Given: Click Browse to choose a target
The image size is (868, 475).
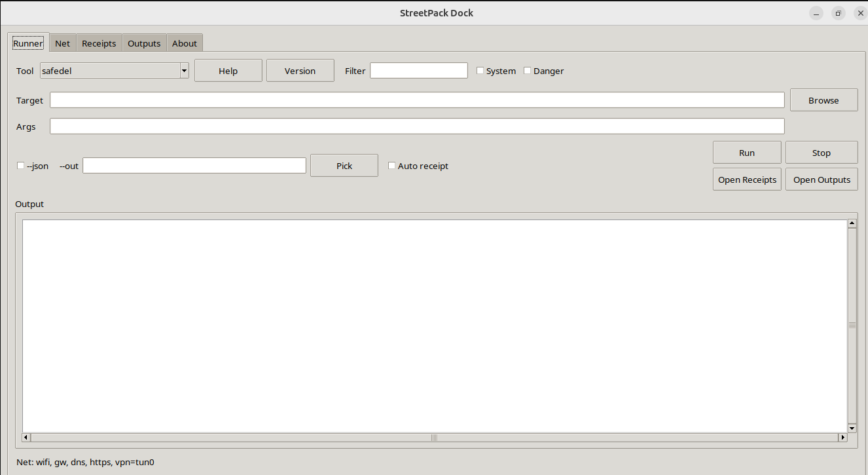Looking at the screenshot, I should tap(823, 100).
